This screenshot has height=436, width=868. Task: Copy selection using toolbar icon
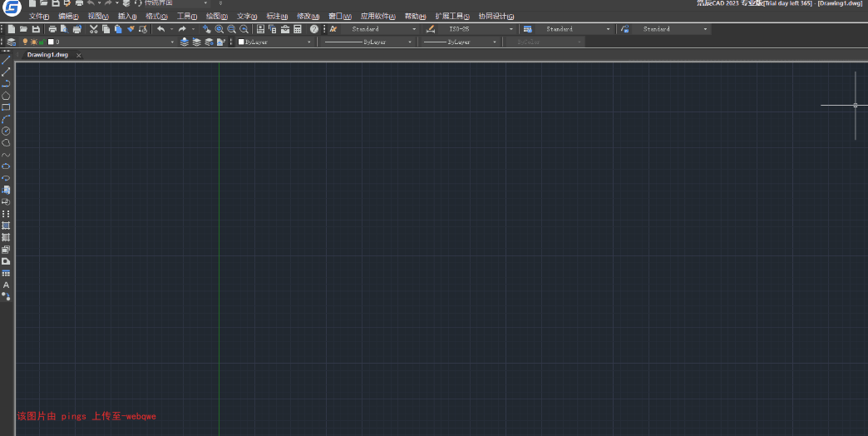(x=106, y=29)
